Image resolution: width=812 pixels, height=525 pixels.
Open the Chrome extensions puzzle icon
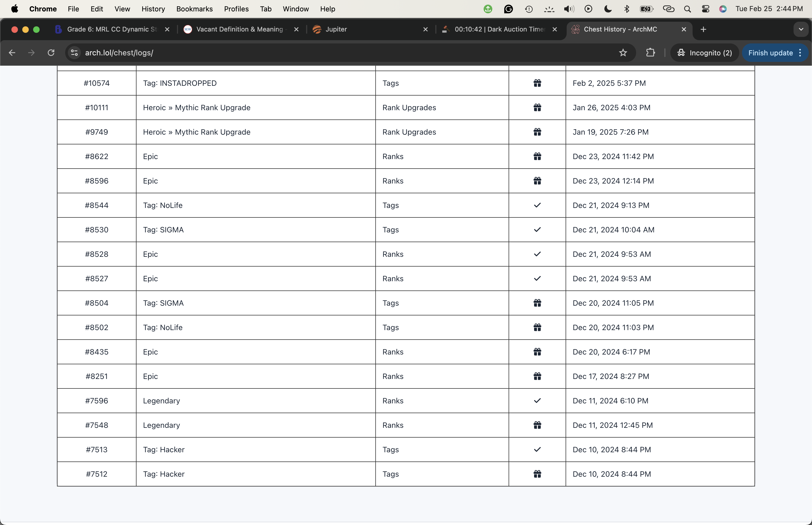[651, 53]
